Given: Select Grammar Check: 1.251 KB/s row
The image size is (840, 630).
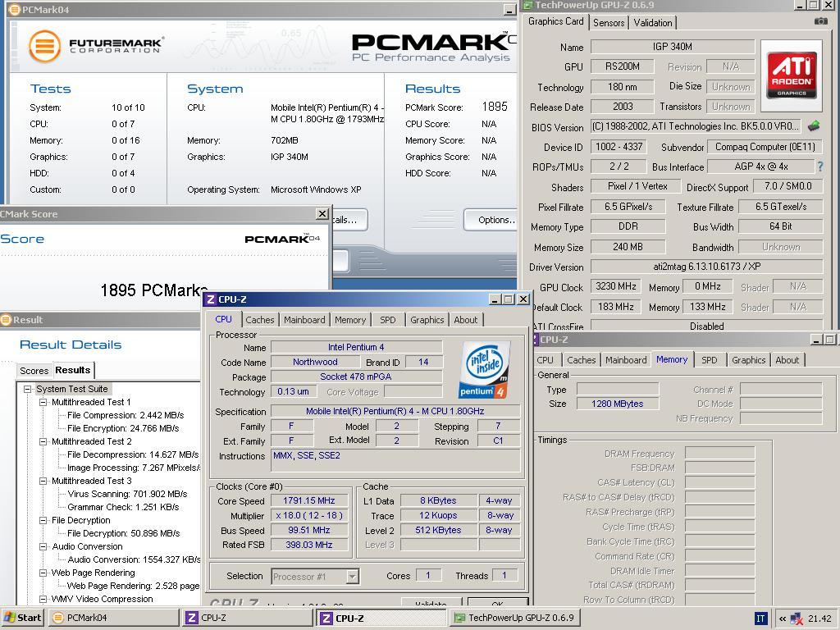Looking at the screenshot, I should (x=123, y=507).
